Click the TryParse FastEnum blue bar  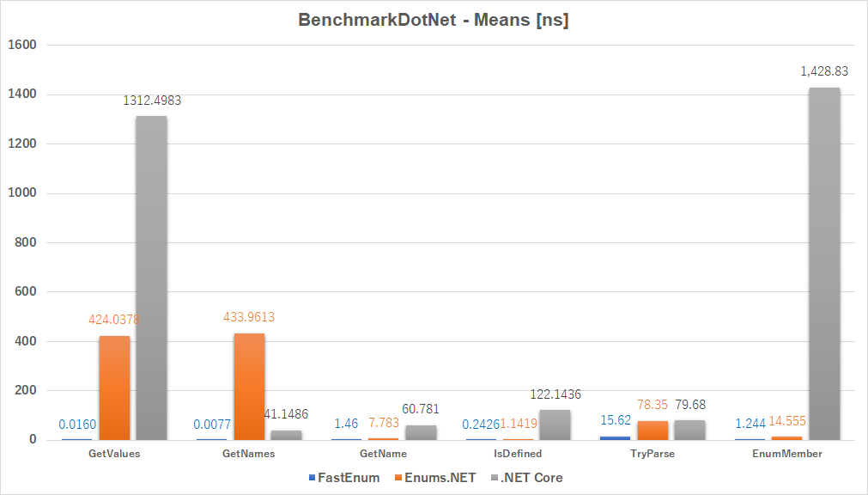click(x=615, y=438)
